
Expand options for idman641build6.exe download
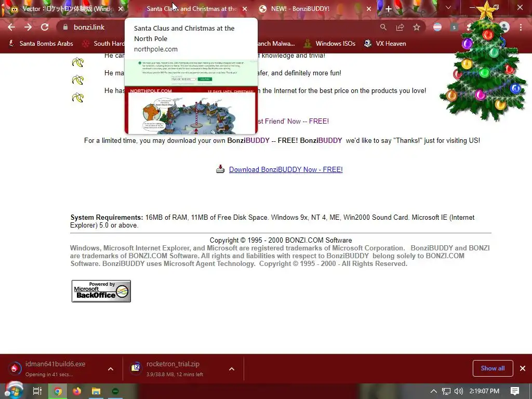(x=111, y=369)
